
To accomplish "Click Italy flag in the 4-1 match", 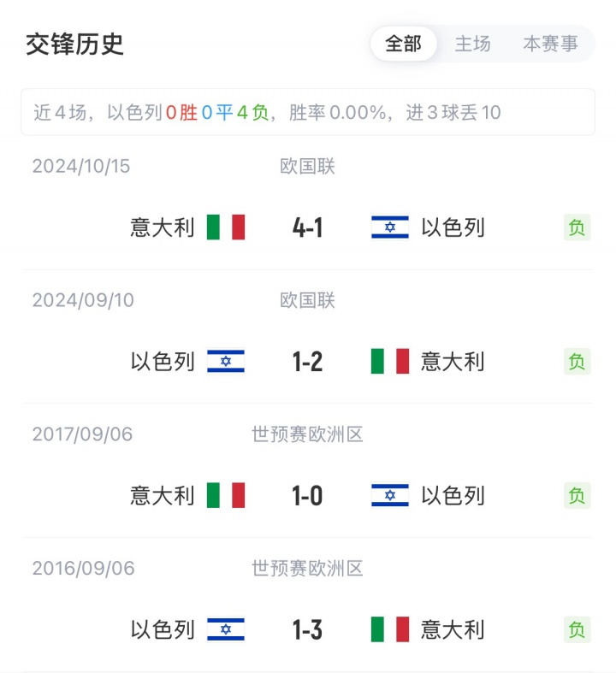I will tap(226, 227).
